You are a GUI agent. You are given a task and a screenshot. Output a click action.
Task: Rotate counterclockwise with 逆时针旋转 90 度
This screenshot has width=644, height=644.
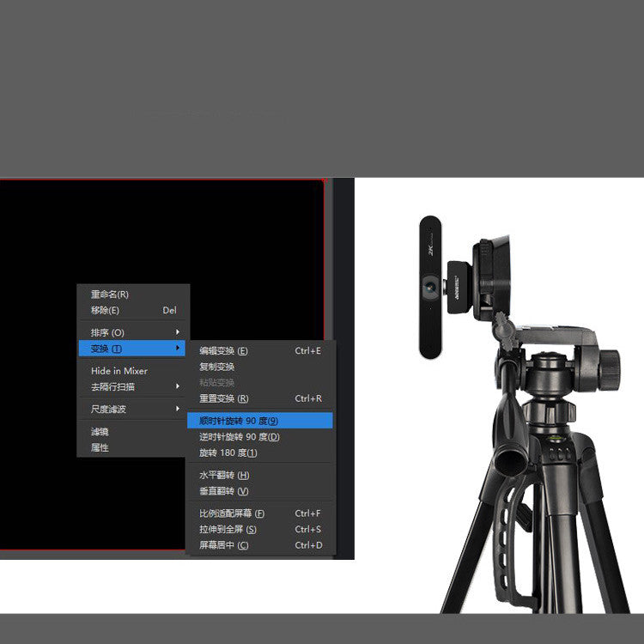pos(240,437)
